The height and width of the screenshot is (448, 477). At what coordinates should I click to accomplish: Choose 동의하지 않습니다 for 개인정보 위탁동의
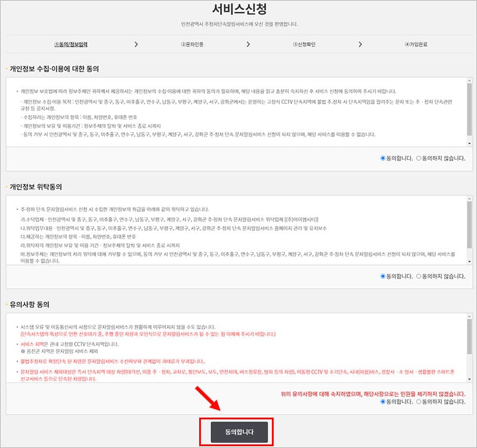click(419, 276)
